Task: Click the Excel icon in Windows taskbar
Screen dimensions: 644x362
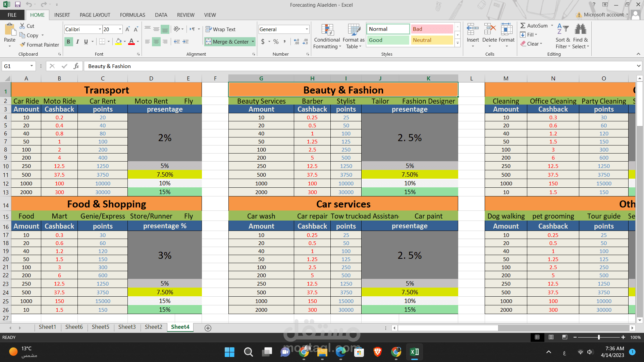Action: 414,352
